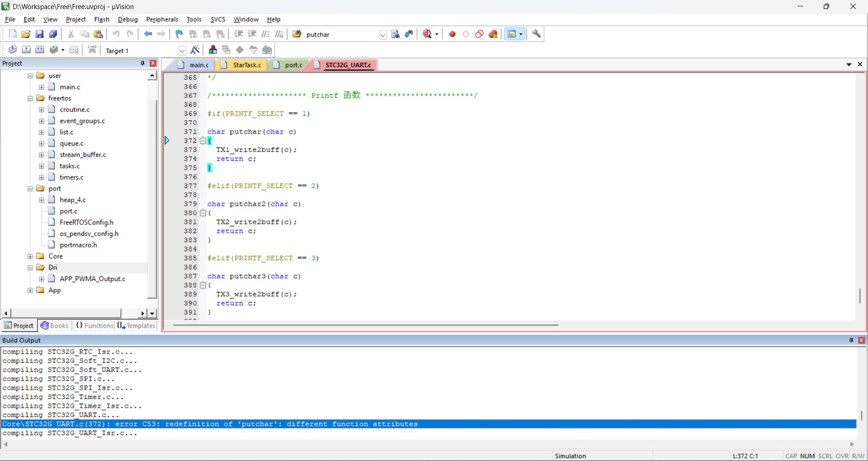Open the debug session dropdown arrow
This screenshot has width=868, height=461.
click(x=437, y=34)
